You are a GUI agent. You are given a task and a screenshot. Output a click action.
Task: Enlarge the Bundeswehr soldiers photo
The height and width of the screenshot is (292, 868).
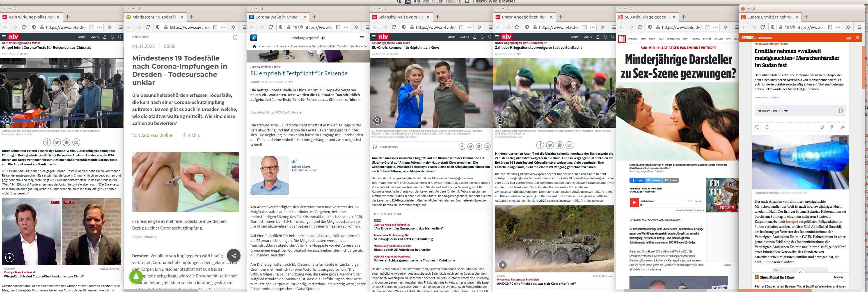[x=500, y=120]
